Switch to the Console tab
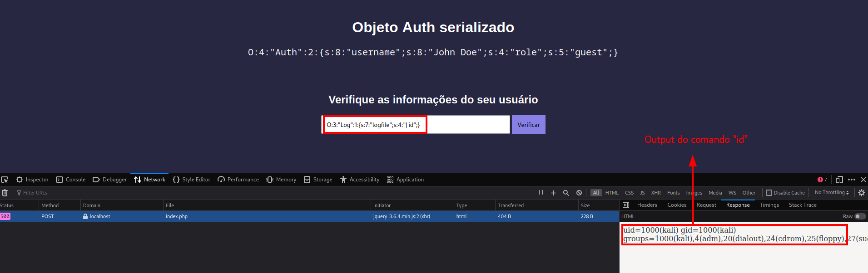868x273 pixels. click(71, 180)
